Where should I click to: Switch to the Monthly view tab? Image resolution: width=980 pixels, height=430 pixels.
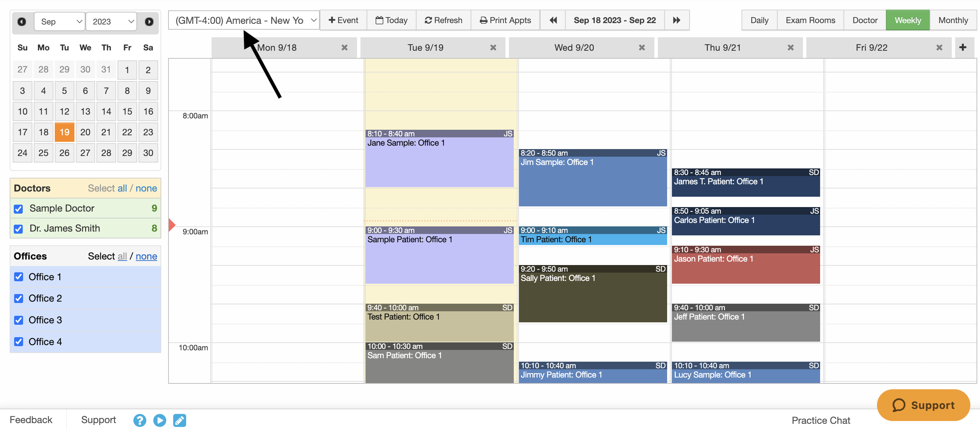pos(953,19)
